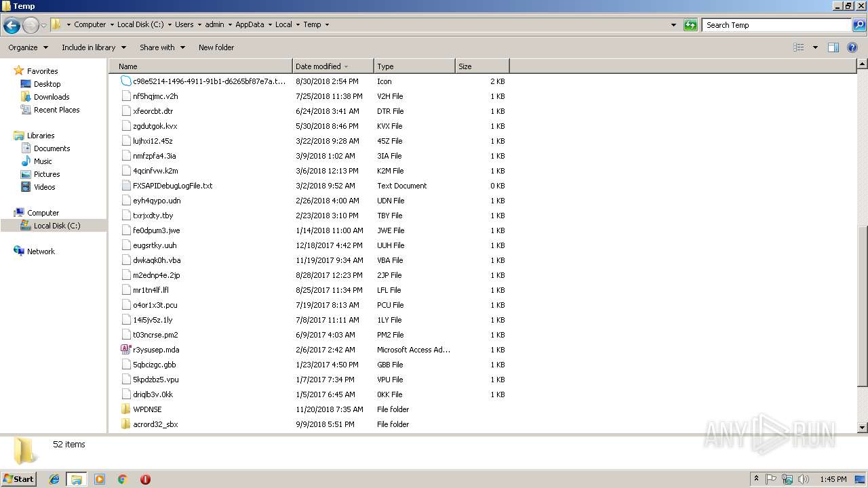Screen dimensions: 868x488
Task: Click the New folder button
Action: point(216,47)
